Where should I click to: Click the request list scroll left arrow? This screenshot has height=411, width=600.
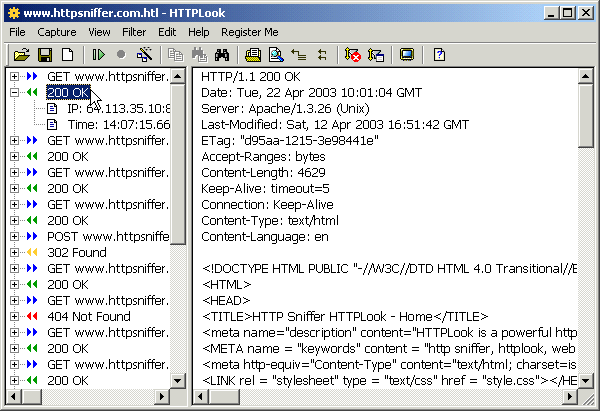coord(14,396)
